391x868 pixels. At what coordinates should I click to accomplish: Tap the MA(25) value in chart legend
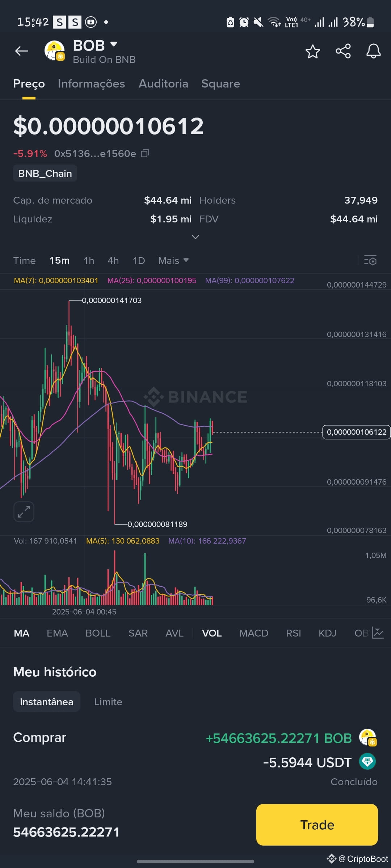pyautogui.click(x=152, y=280)
